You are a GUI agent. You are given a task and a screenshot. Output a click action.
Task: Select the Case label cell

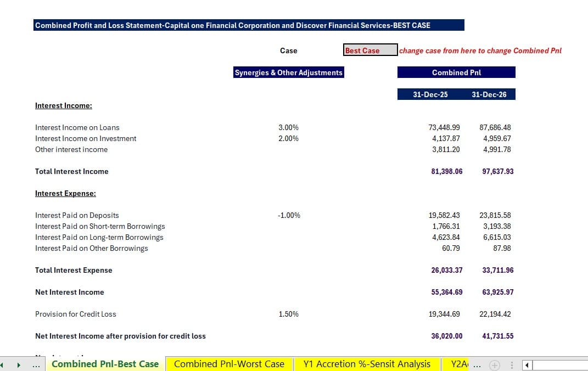coord(288,50)
